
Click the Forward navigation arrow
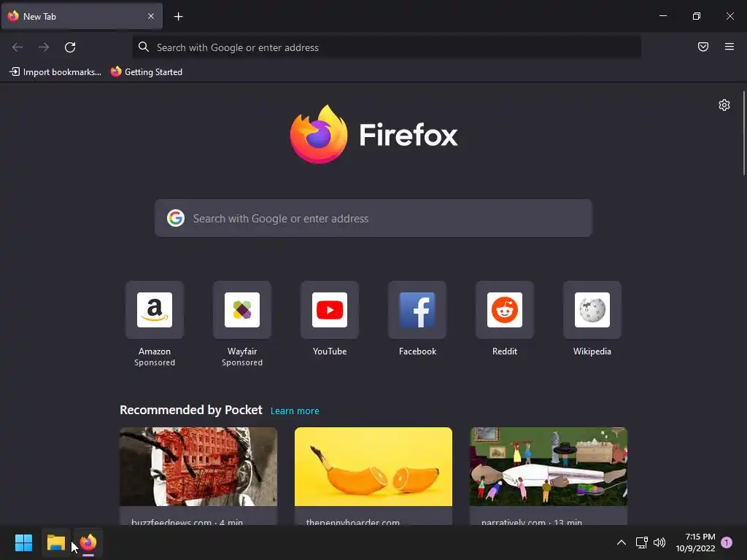click(x=44, y=47)
